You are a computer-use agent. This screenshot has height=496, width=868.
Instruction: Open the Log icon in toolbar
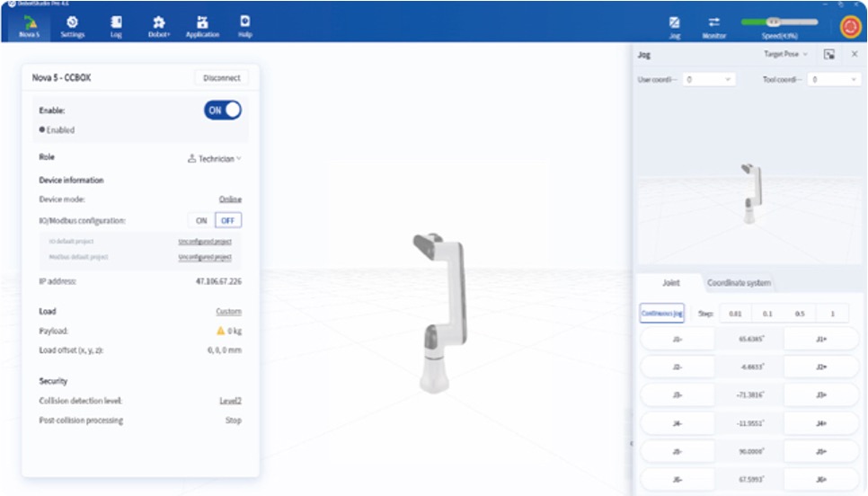116,22
